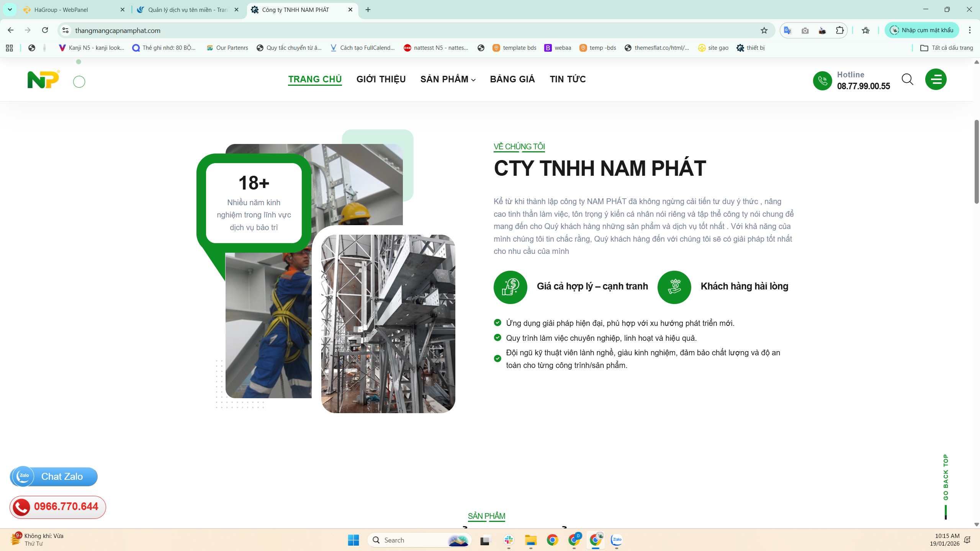Open File Explorer from the taskbar
Screen dimensions: 980x551
pos(530,540)
